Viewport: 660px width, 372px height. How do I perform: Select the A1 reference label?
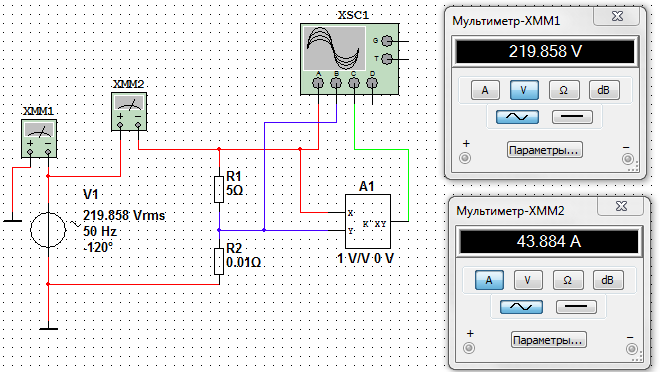point(367,186)
